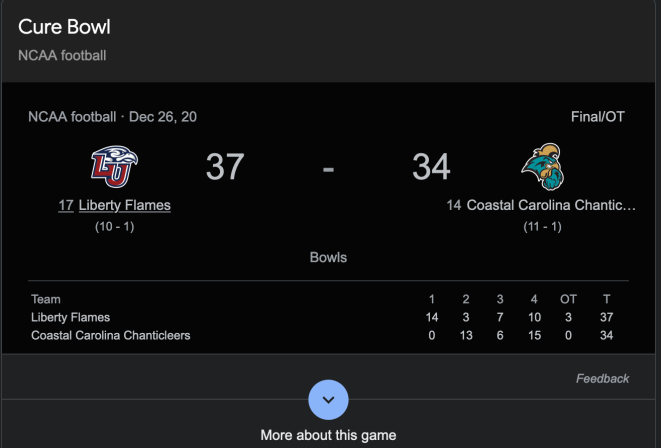The width and height of the screenshot is (661, 448).
Task: Click the Liberty Flames score of 37
Action: tap(225, 167)
